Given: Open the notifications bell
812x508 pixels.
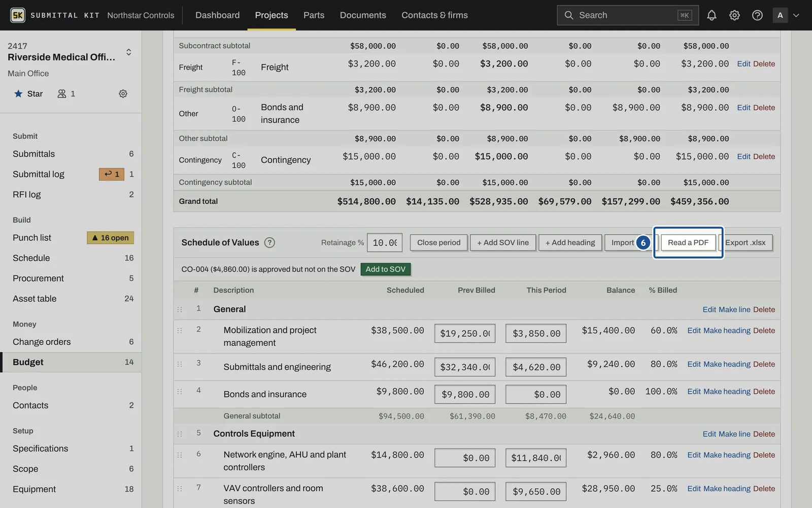Looking at the screenshot, I should (x=712, y=15).
